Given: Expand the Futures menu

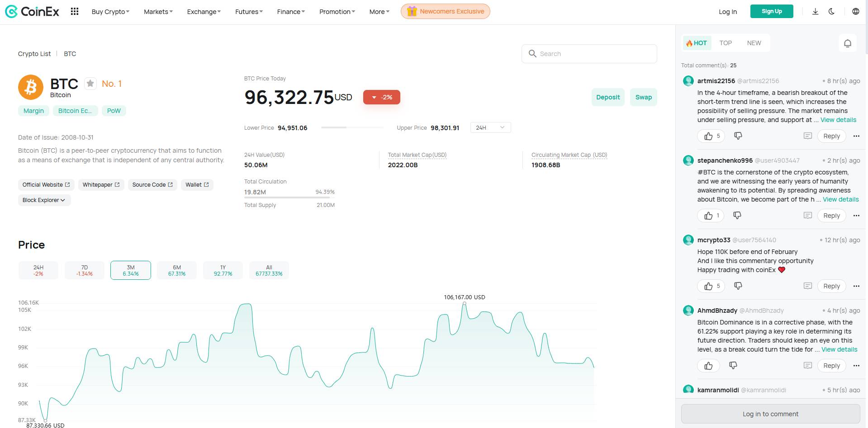Looking at the screenshot, I should coord(249,12).
